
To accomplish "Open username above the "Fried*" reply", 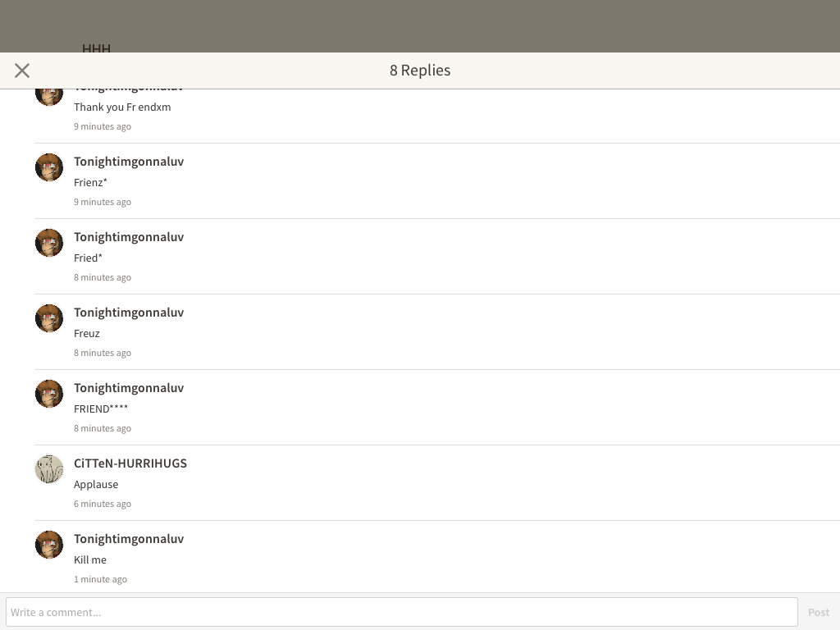I will click(x=129, y=237).
